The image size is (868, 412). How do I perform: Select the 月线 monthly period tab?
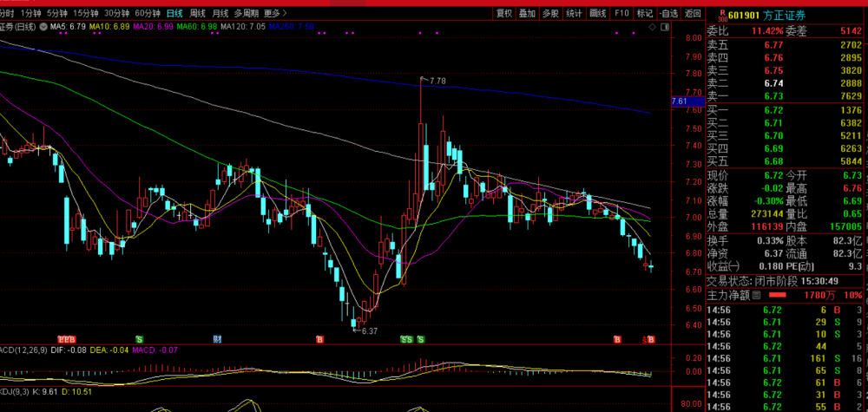coord(220,13)
